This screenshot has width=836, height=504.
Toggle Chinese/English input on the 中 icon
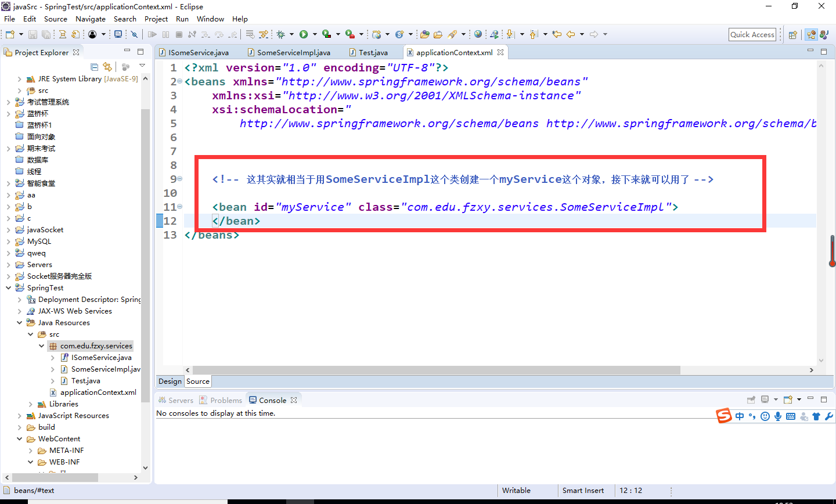point(739,416)
